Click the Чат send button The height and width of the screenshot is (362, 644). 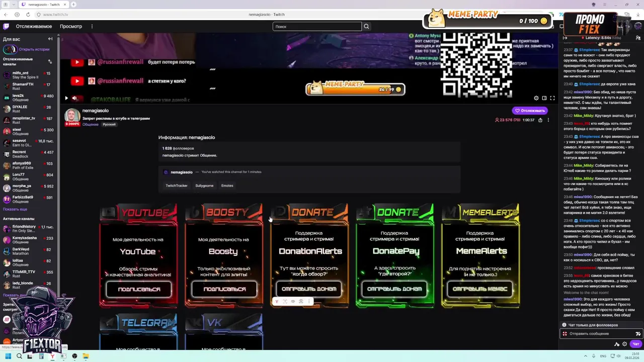635,344
